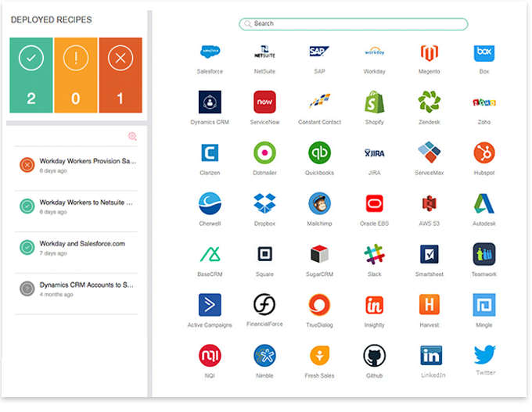
Task: Click the Autodesk connector icon
Action: (484, 203)
